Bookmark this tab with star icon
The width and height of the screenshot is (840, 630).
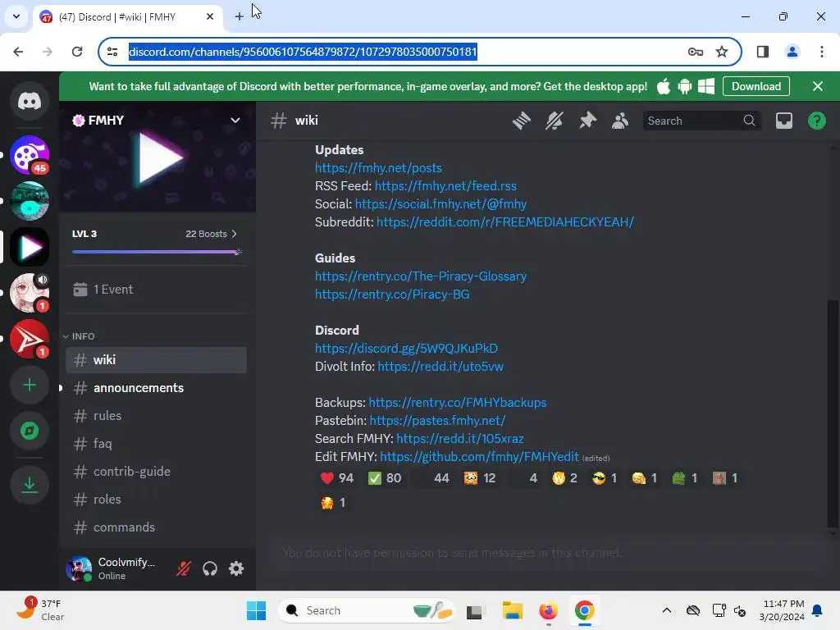pos(722,52)
